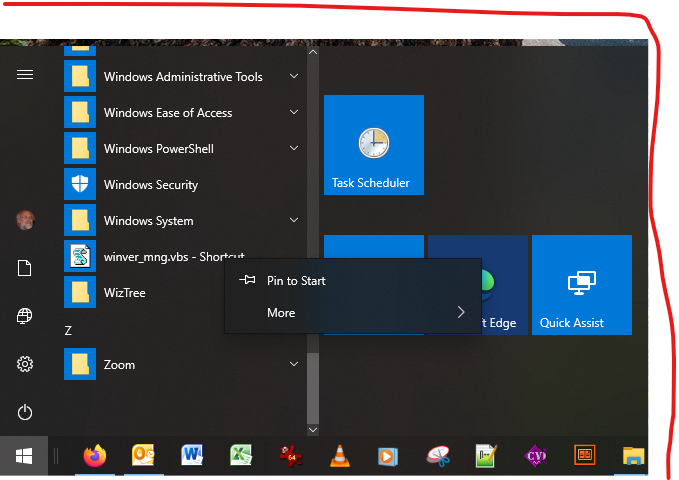Screen dimensions: 679x480
Task: Open Settings gear in the Start sidebar
Action: pyautogui.click(x=25, y=364)
